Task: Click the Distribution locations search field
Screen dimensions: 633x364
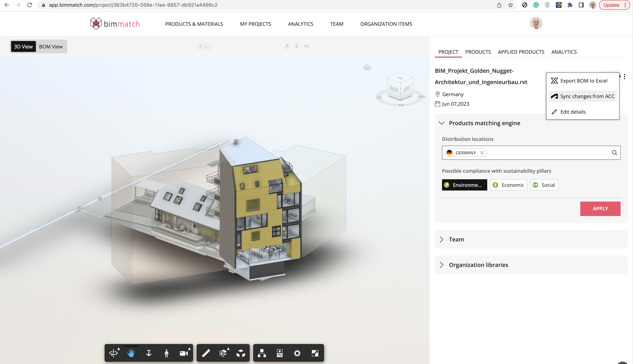Action: click(x=548, y=153)
